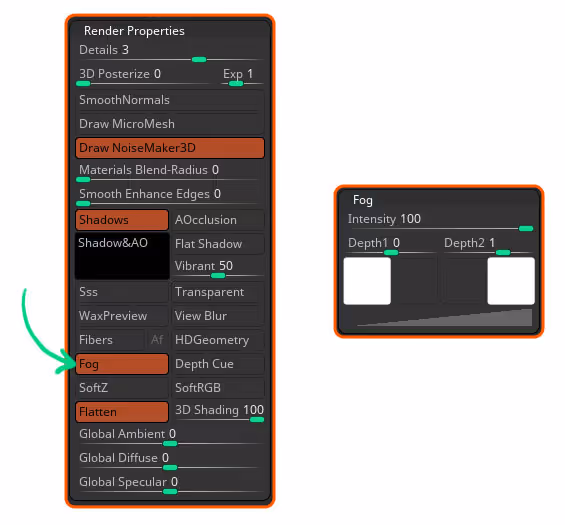The image size is (565, 525).
Task: Turn off Shadows
Action: (122, 220)
